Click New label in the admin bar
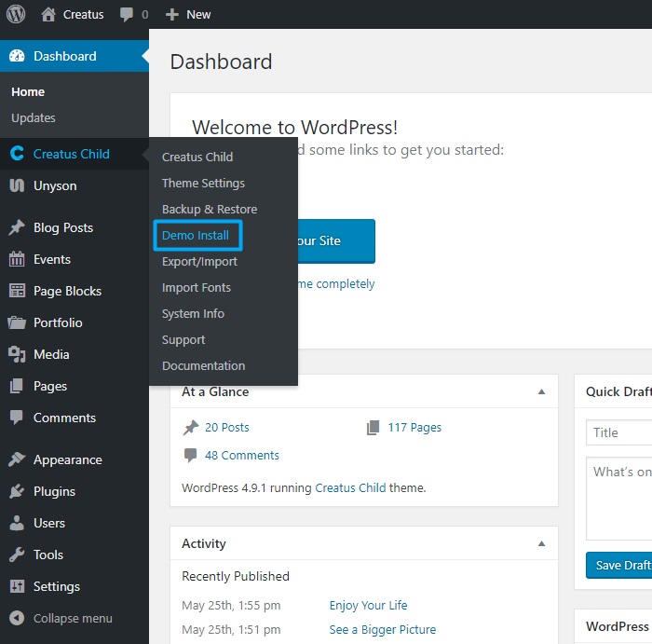Viewport: 652px width, 644px height. point(198,15)
